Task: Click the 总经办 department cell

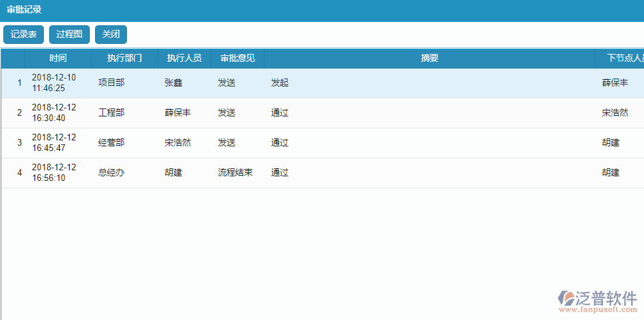Action: (111, 173)
